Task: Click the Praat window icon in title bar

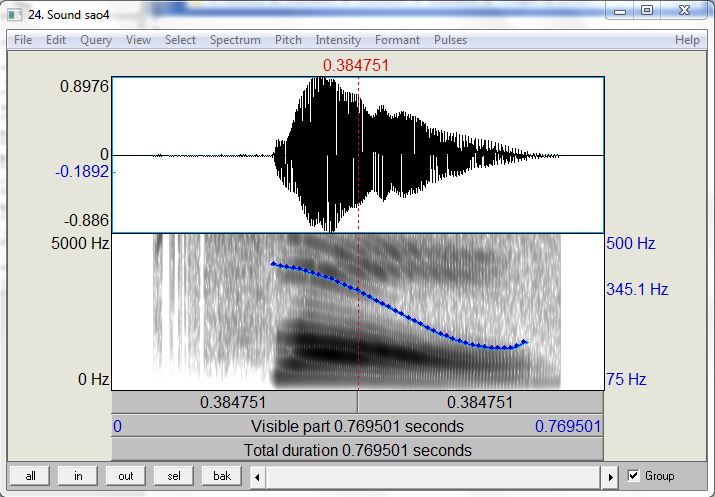Action: coord(15,14)
